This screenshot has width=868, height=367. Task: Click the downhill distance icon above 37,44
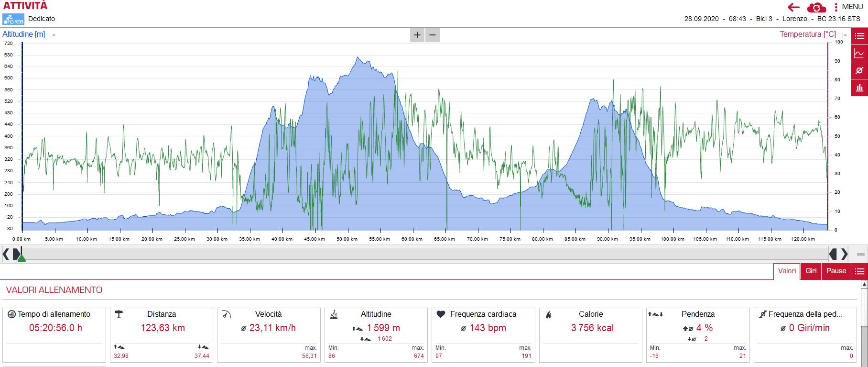click(x=203, y=347)
